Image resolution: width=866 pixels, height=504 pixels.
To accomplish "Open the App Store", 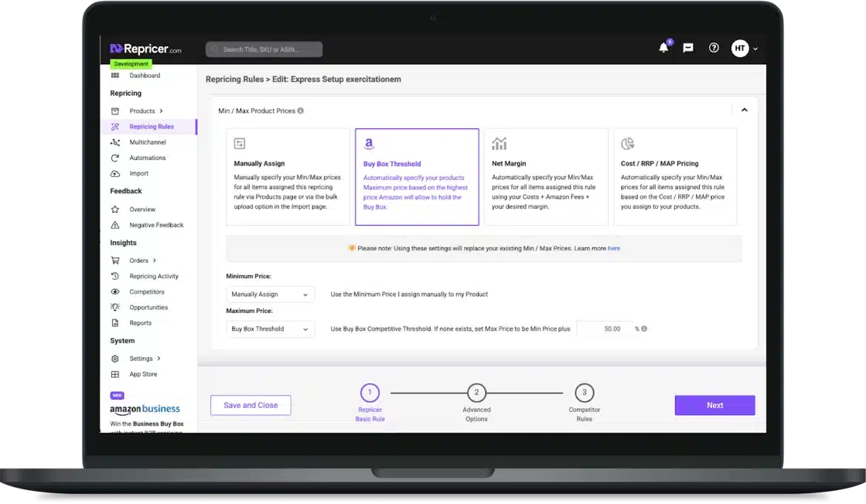I will (143, 374).
